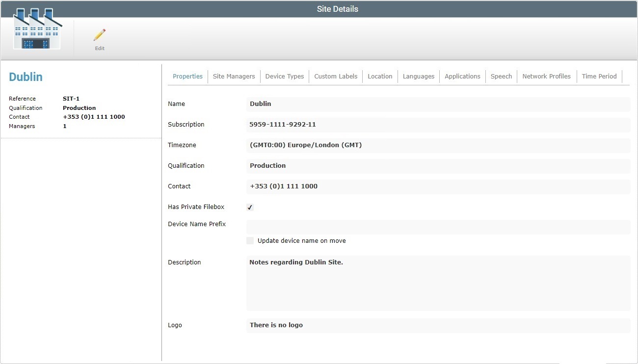Screen dimensions: 638x364
Task: Open the Network Profiles tab
Action: click(x=546, y=76)
